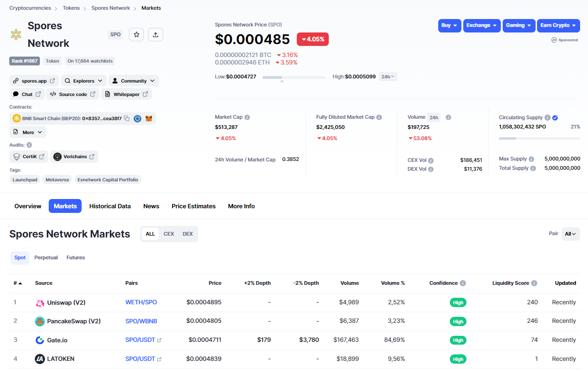Add token to MetaMask fox icon
This screenshot has height=372, width=588.
tap(149, 119)
